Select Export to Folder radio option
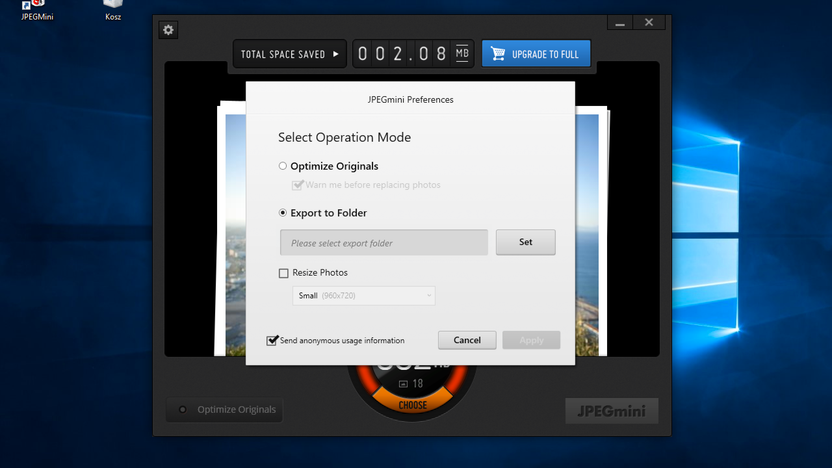 coord(283,213)
